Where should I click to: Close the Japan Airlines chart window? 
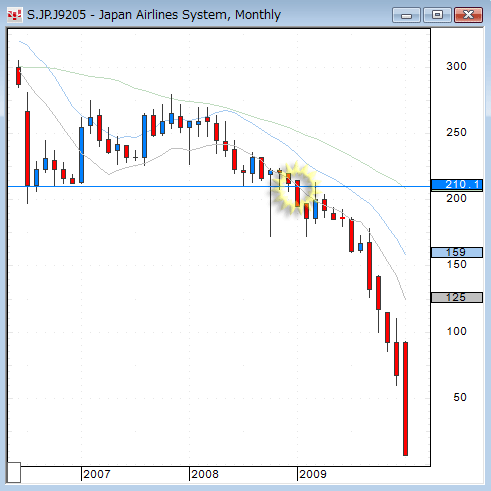tap(468, 15)
